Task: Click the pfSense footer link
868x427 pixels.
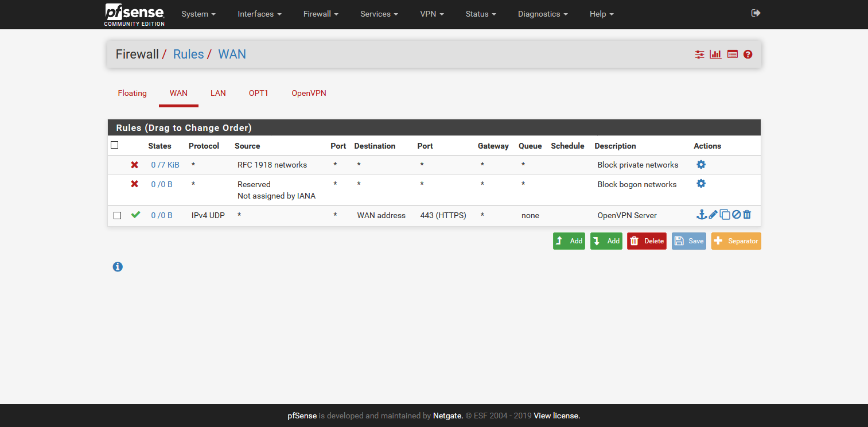Action: click(302, 416)
